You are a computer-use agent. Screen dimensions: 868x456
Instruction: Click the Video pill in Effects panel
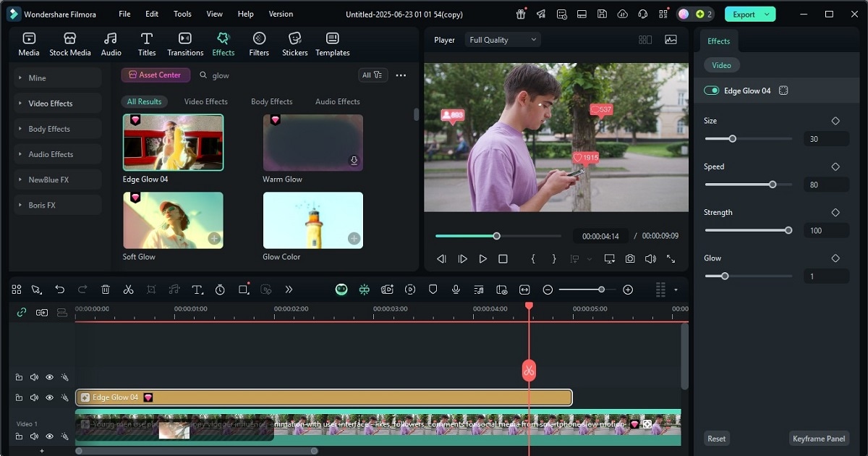(x=721, y=65)
